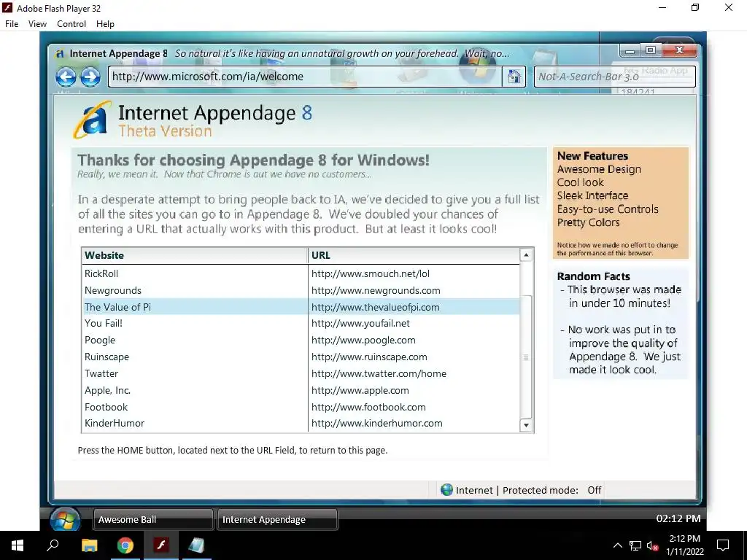Viewport: 747px width, 560px height.
Task: Select the Ruinscape row
Action: [301, 357]
